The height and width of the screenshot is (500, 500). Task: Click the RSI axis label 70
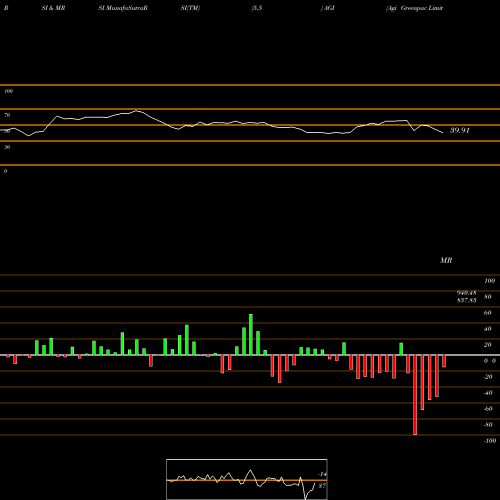coord(7,115)
